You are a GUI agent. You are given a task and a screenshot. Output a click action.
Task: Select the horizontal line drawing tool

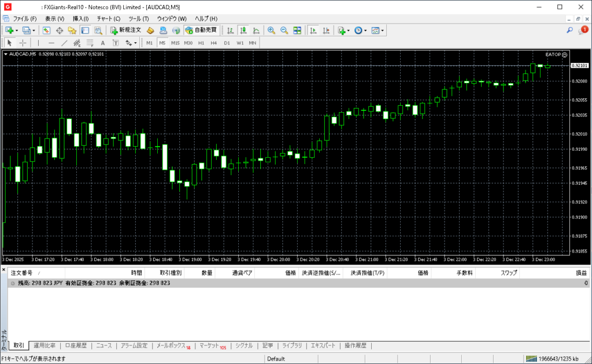click(51, 43)
